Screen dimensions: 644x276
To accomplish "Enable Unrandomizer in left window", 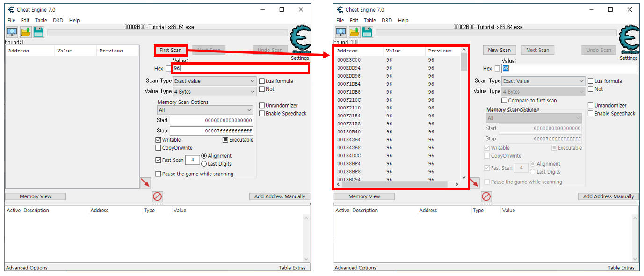I will click(x=262, y=105).
